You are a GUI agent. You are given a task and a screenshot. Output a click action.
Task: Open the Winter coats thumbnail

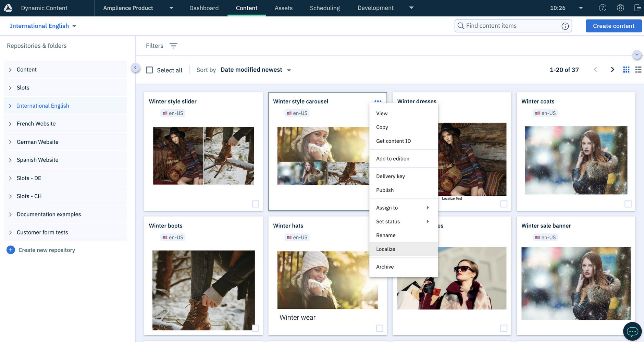point(576,160)
